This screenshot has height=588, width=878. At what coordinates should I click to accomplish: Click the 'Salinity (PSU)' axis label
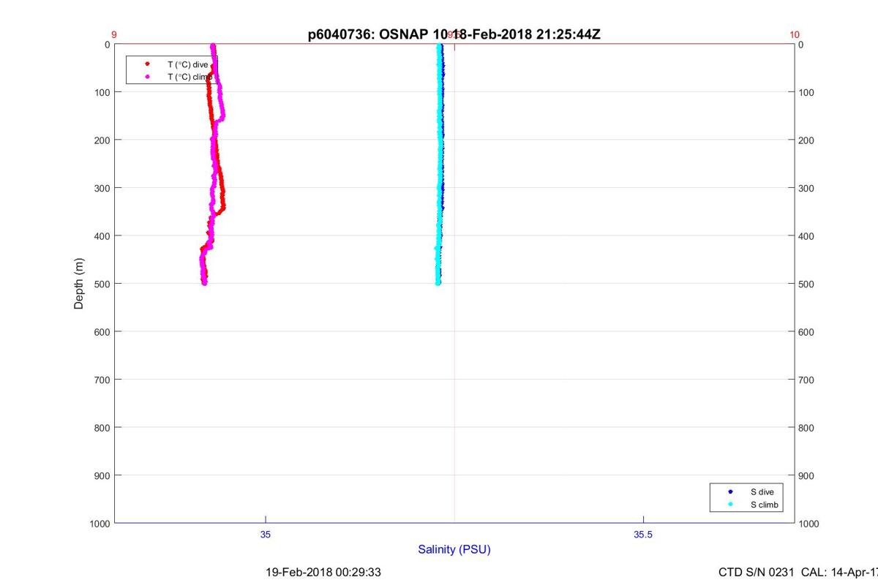point(454,549)
